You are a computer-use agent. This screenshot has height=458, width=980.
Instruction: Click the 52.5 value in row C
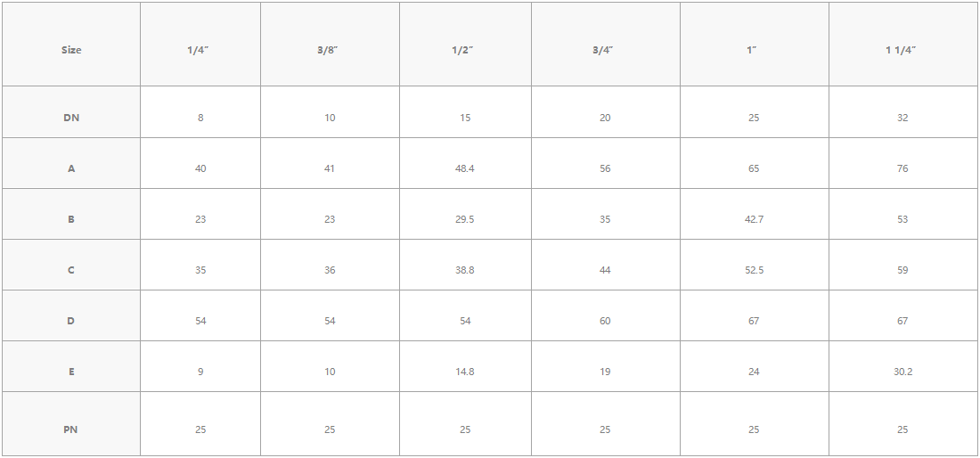tap(754, 270)
